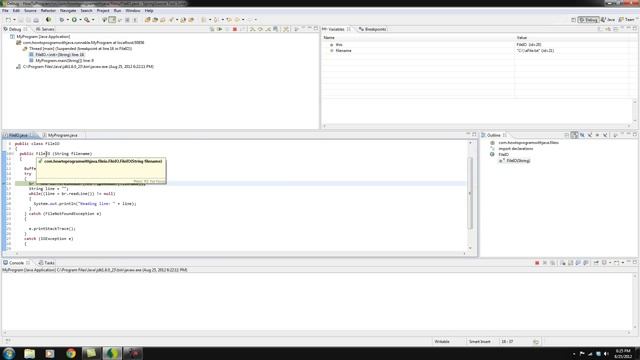Toggle Hide Static Members in Outline toolbar
This screenshot has height=360, width=640.
[590, 135]
